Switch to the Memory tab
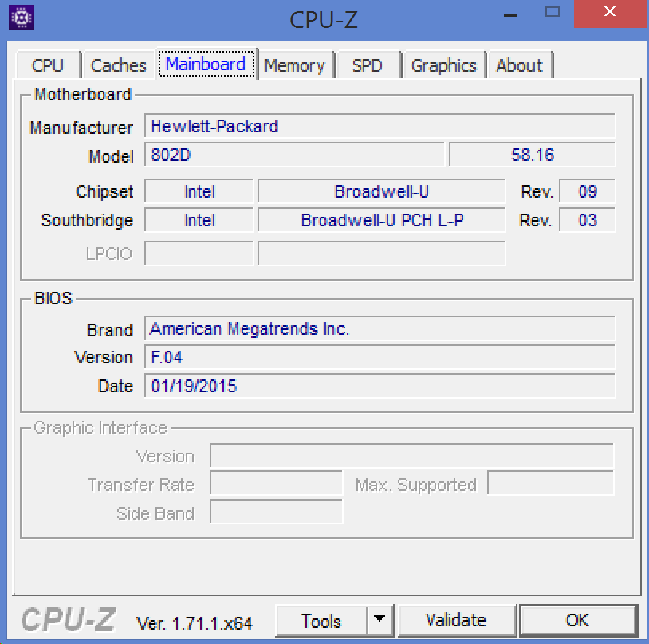Image resolution: width=649 pixels, height=644 pixels. pos(295,65)
